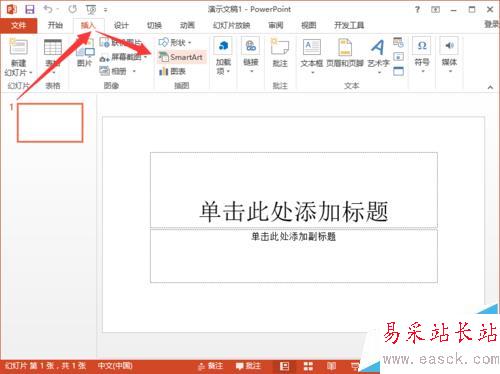Click the PowerPoint application icon
The height and width of the screenshot is (374, 500).
point(12,9)
